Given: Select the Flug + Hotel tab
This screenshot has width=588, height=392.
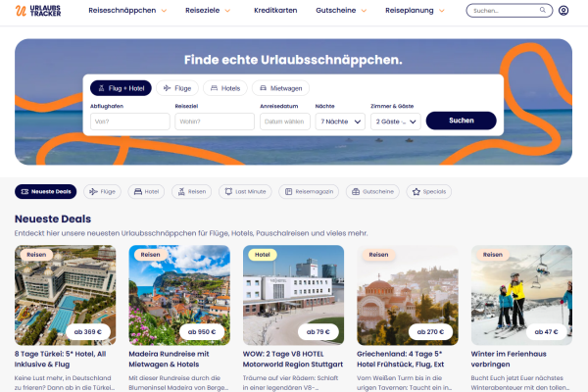Looking at the screenshot, I should click(121, 88).
